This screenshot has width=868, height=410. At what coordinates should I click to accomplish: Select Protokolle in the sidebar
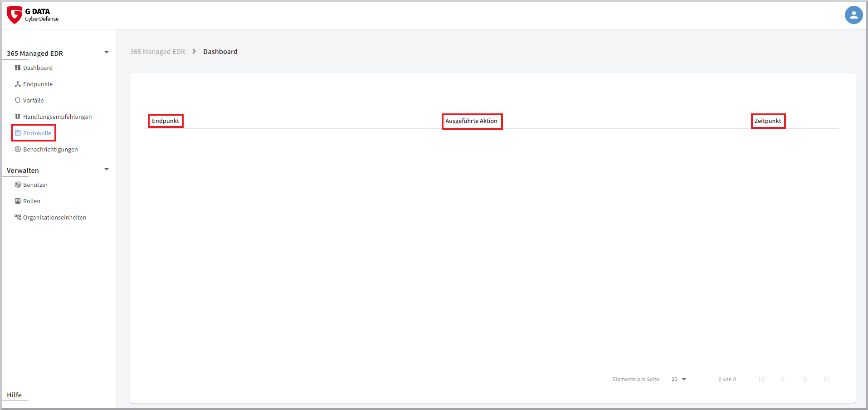[37, 133]
